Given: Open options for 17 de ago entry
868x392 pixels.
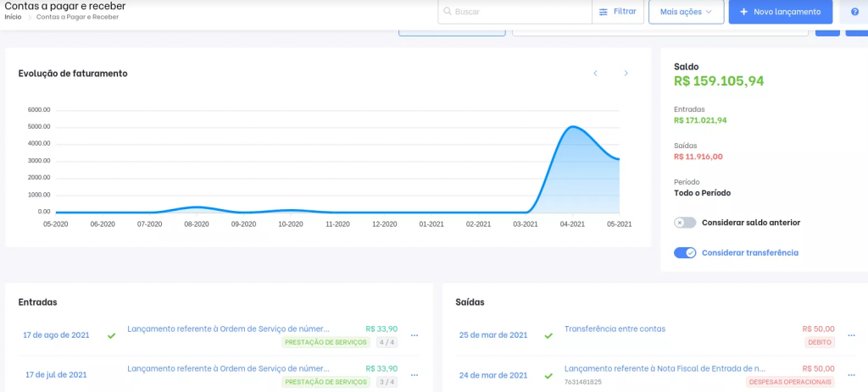Looking at the screenshot, I should point(415,335).
